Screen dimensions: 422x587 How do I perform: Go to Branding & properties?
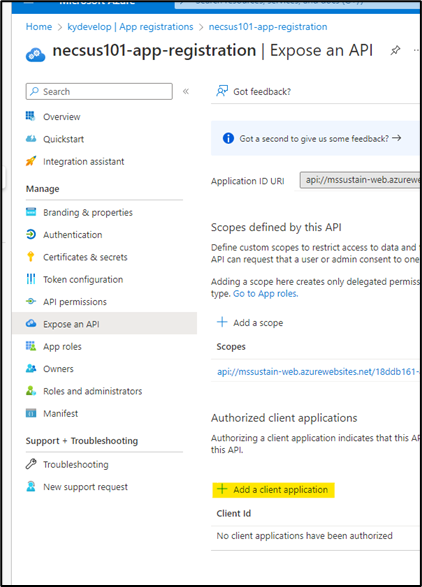coord(88,213)
